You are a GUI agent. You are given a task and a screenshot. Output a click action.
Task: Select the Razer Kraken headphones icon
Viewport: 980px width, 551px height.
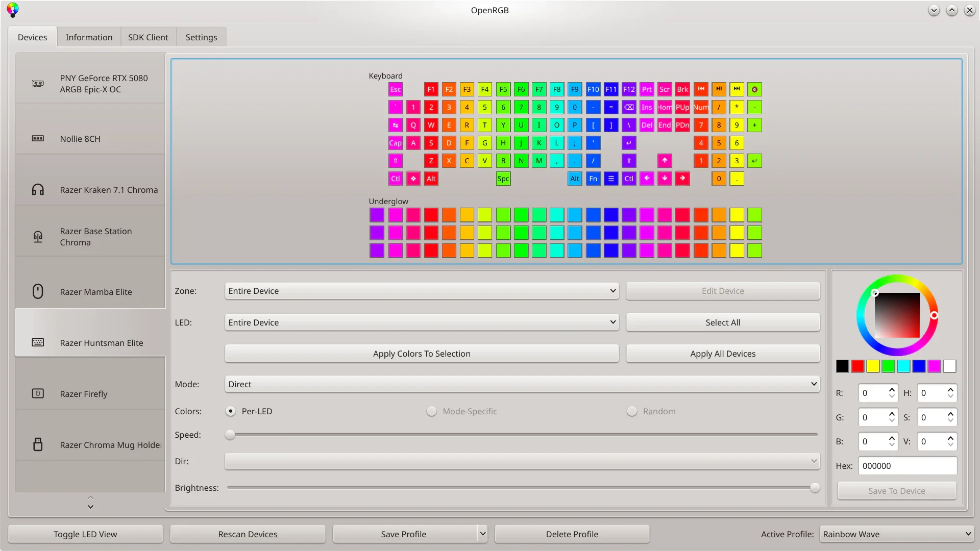(38, 190)
